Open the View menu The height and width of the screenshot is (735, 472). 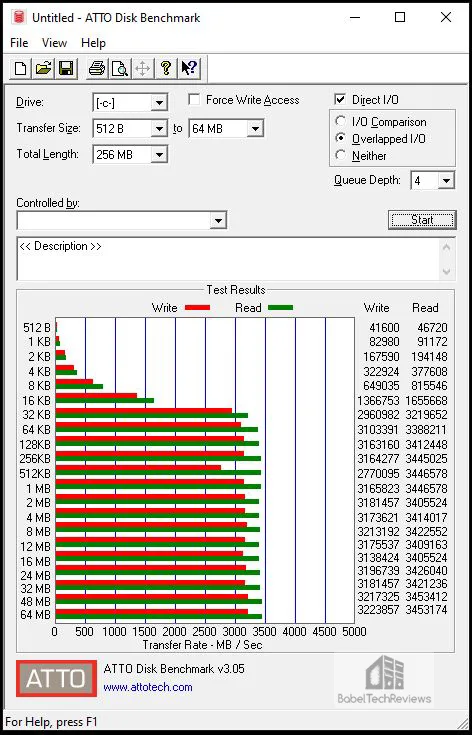coord(54,43)
